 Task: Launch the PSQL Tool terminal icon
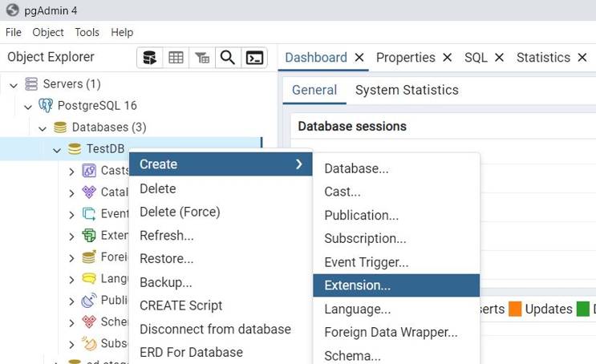(x=254, y=58)
